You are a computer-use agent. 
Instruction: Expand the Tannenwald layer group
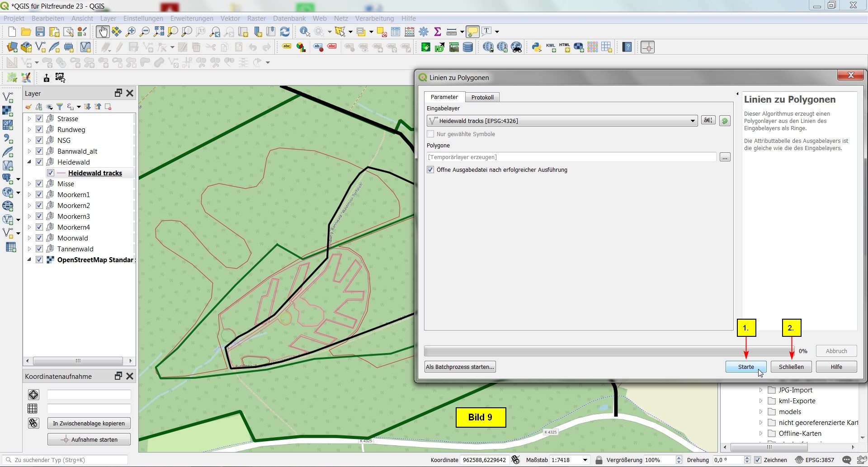pyautogui.click(x=29, y=249)
